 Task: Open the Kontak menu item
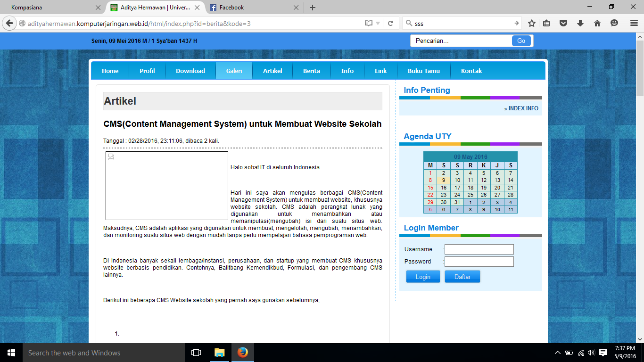pyautogui.click(x=471, y=71)
